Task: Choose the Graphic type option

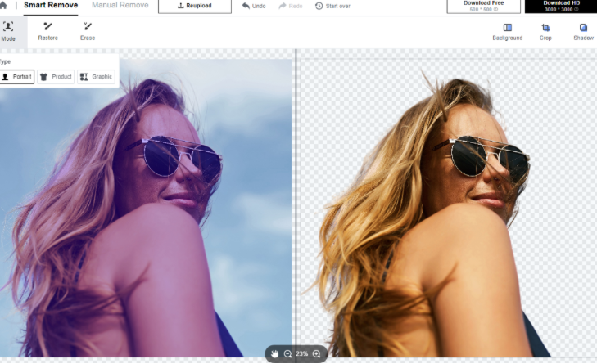Action: tap(96, 77)
